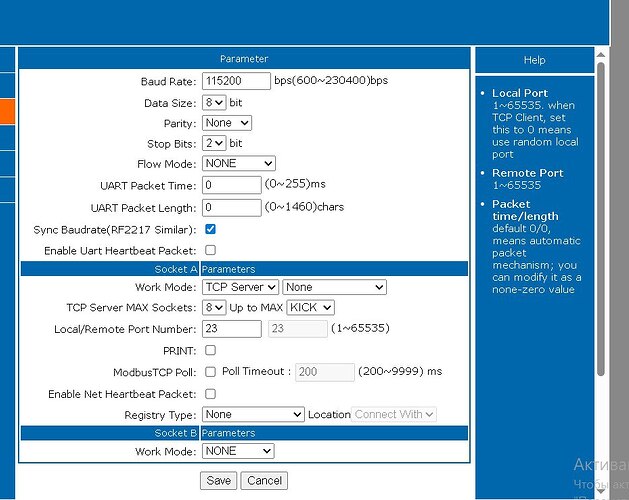Toggle the ModbusTCP Poll checkbox
The height and width of the screenshot is (500, 629).
(210, 372)
